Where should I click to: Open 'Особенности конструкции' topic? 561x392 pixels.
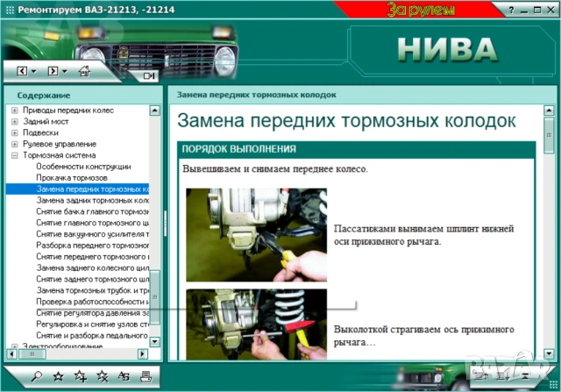click(x=83, y=167)
